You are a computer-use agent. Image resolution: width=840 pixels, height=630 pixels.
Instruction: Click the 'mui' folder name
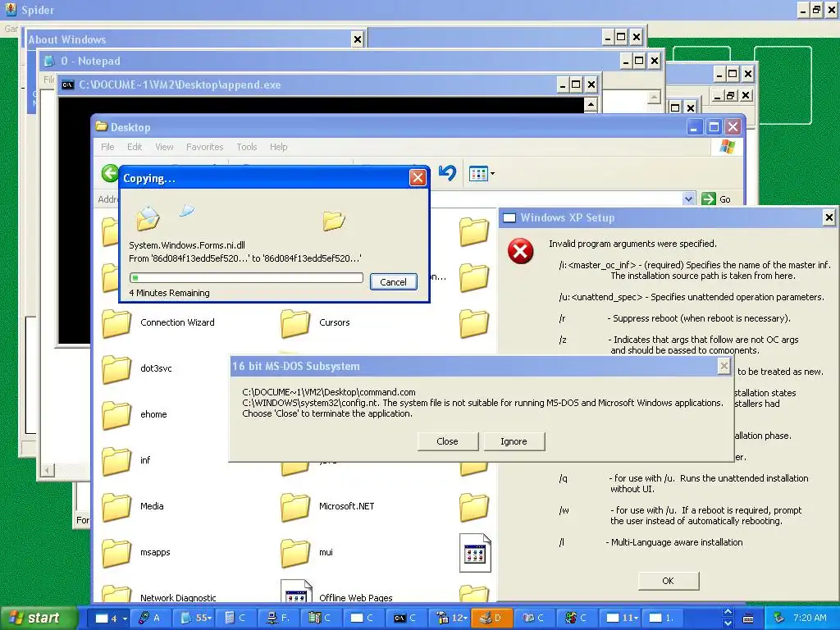coord(326,552)
